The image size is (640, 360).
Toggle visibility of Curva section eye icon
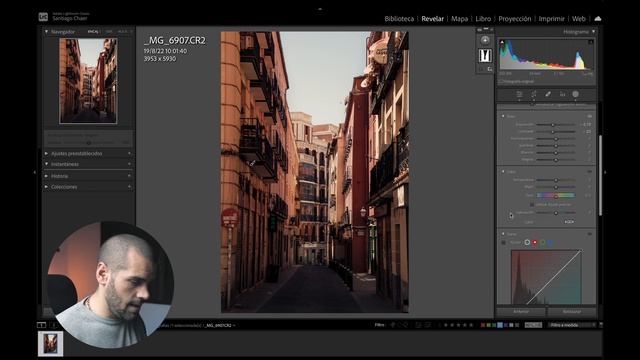pyautogui.click(x=589, y=234)
